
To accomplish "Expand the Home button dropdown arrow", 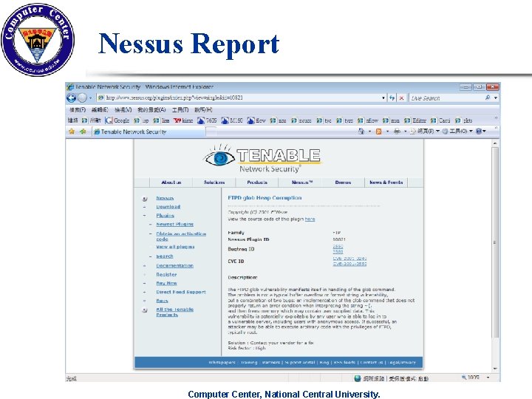I will tap(369, 132).
